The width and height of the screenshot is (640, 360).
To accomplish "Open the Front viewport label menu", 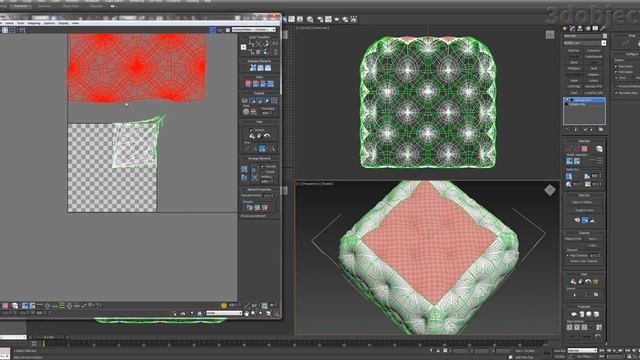I will pyautogui.click(x=313, y=28).
